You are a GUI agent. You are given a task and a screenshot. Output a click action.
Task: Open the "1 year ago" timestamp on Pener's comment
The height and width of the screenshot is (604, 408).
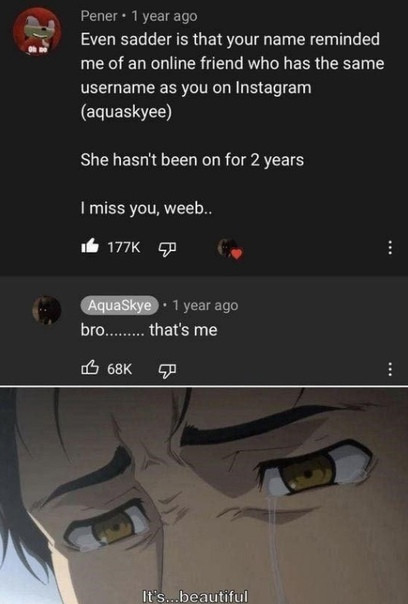click(165, 16)
